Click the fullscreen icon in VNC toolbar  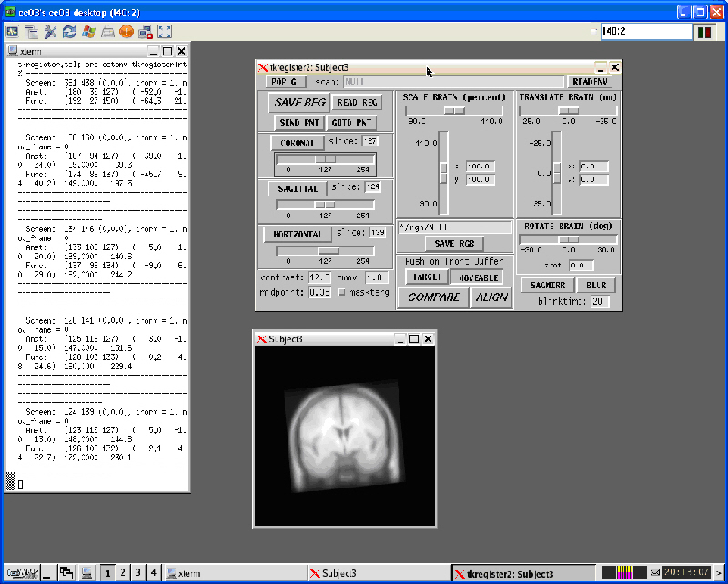[165, 31]
